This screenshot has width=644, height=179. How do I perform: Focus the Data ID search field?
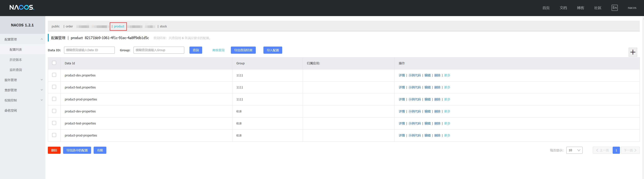[89, 50]
